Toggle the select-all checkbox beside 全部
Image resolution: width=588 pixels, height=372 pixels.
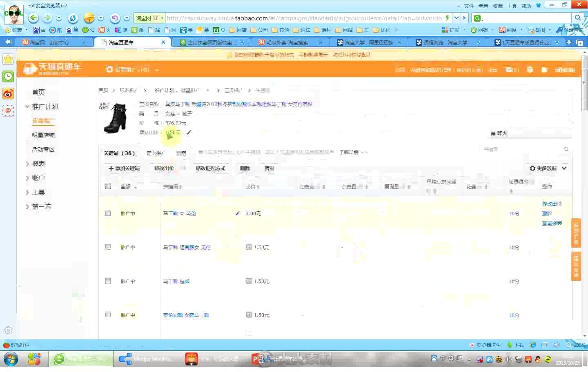(108, 186)
